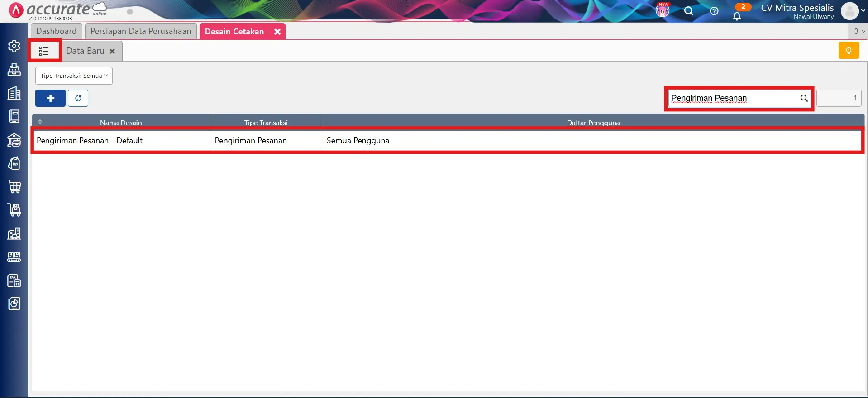The height and width of the screenshot is (398, 868).
Task: Sort by Nama Desain column header
Action: coord(121,122)
